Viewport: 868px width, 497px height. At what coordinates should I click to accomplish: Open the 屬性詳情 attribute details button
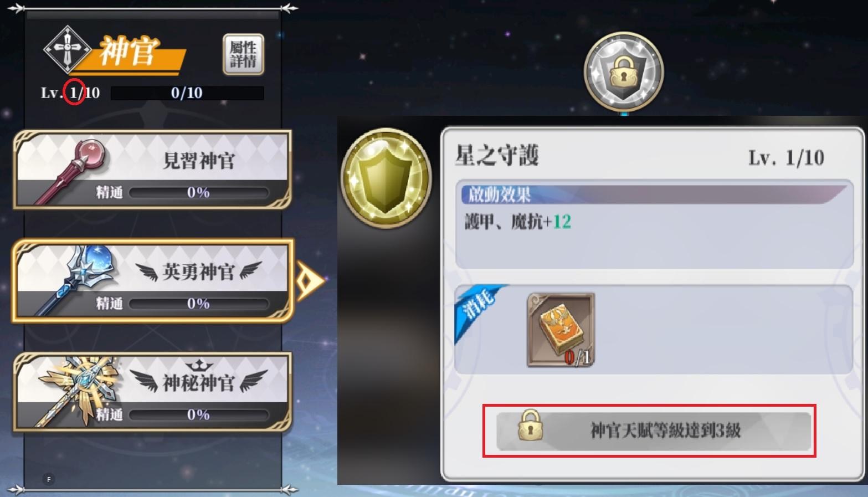tap(243, 54)
